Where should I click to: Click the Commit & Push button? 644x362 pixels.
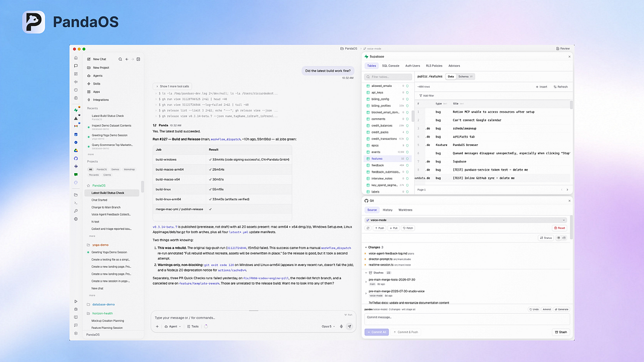pos(406,332)
